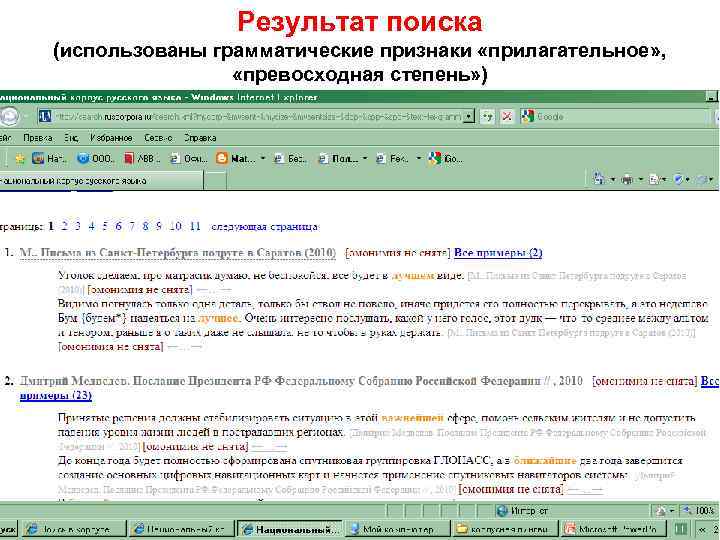Open the orange Blogger 'Мат...' favorite
Viewport: 720px width, 540px height.
236,159
